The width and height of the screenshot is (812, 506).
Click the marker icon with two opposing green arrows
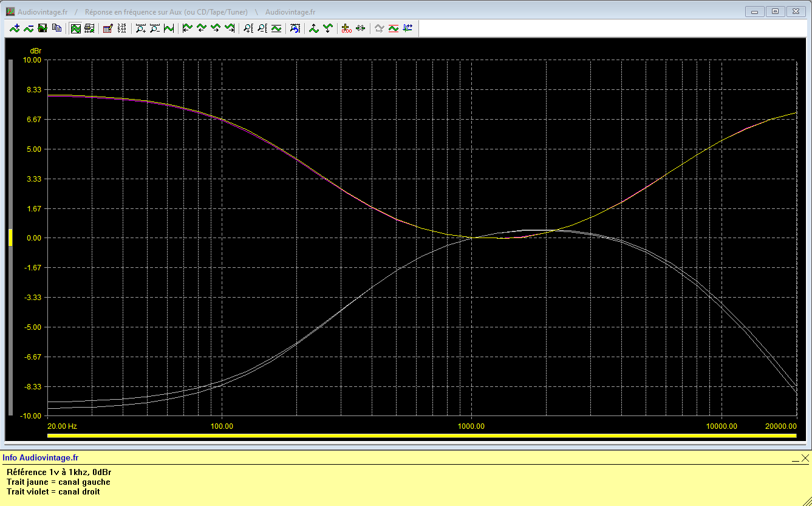[360, 28]
